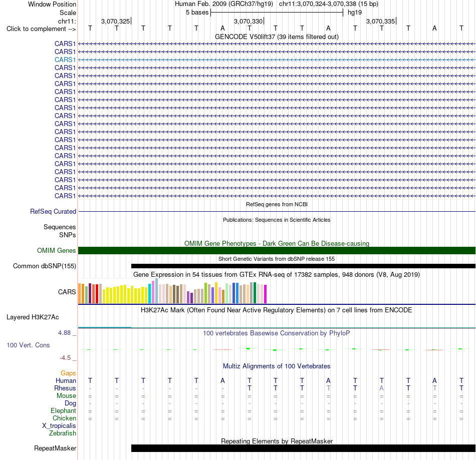The width and height of the screenshot is (476, 460).
Task: Click the RepeatMasker track label
Action: click(x=55, y=448)
